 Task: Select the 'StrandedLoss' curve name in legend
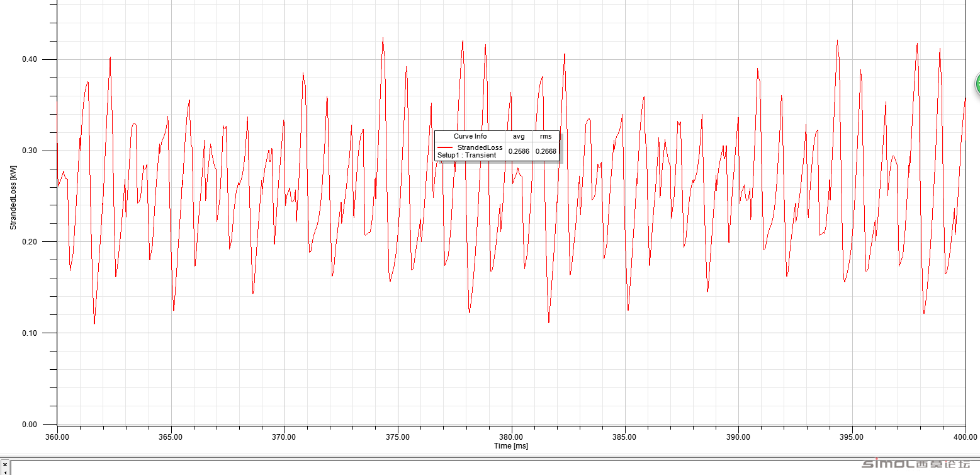(480, 147)
